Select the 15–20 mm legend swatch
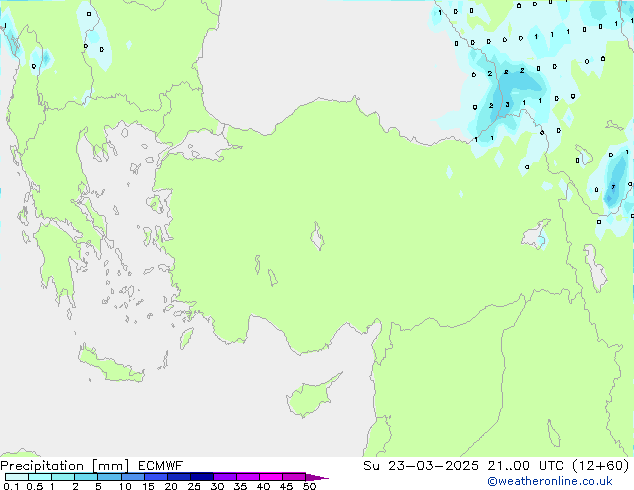 coord(156,477)
